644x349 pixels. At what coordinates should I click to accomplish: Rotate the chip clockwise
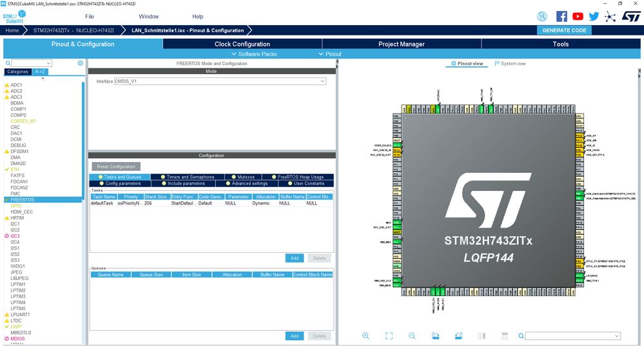(435, 336)
